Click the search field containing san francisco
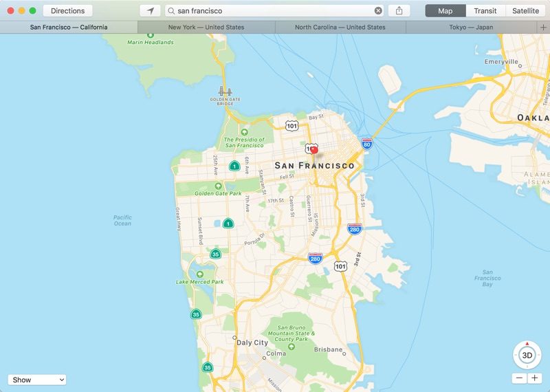The width and height of the screenshot is (550, 392). 274,11
